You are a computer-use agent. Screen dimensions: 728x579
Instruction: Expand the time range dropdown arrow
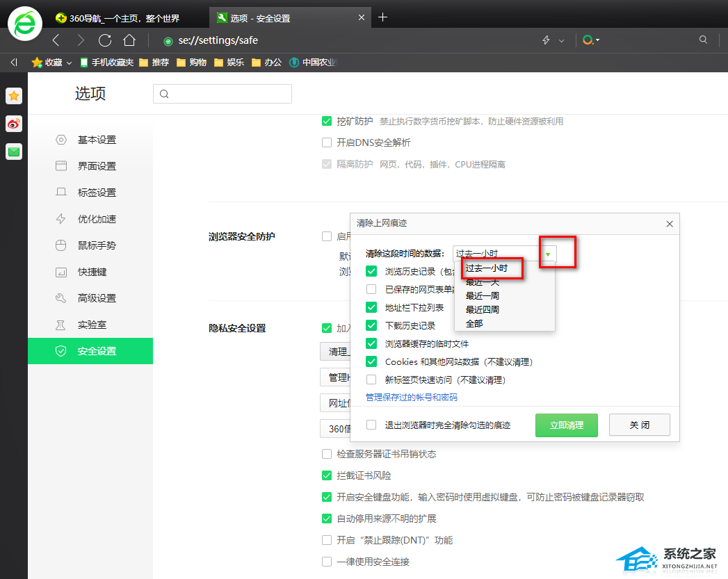tap(548, 254)
